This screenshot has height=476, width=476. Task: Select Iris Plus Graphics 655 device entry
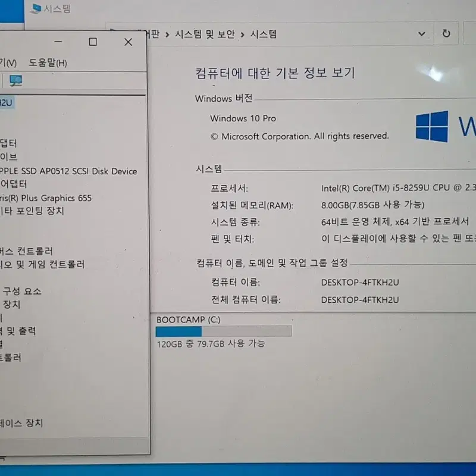point(46,198)
